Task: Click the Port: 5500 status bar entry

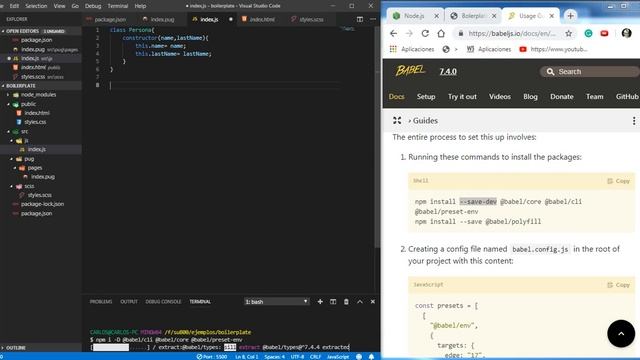Action: point(212,356)
